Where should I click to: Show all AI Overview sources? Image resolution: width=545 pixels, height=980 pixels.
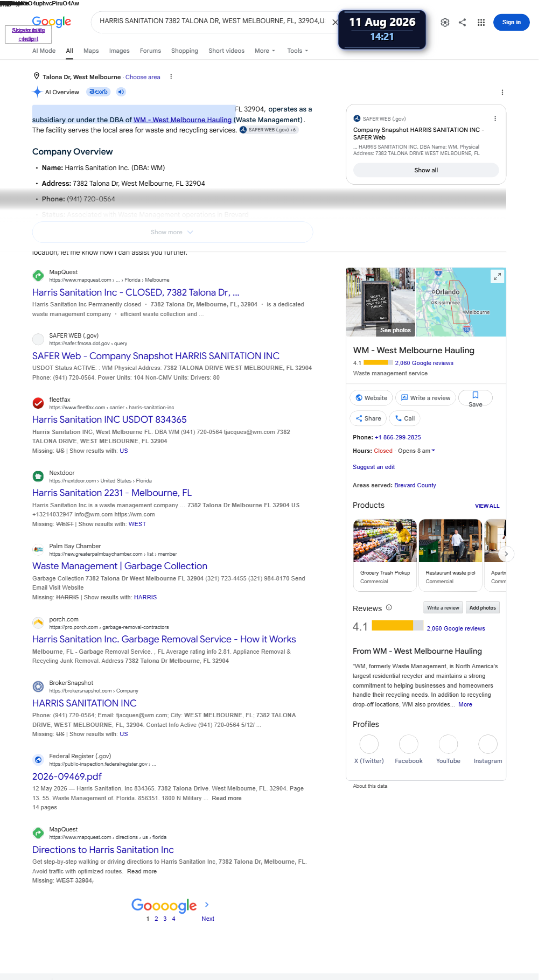(x=426, y=170)
